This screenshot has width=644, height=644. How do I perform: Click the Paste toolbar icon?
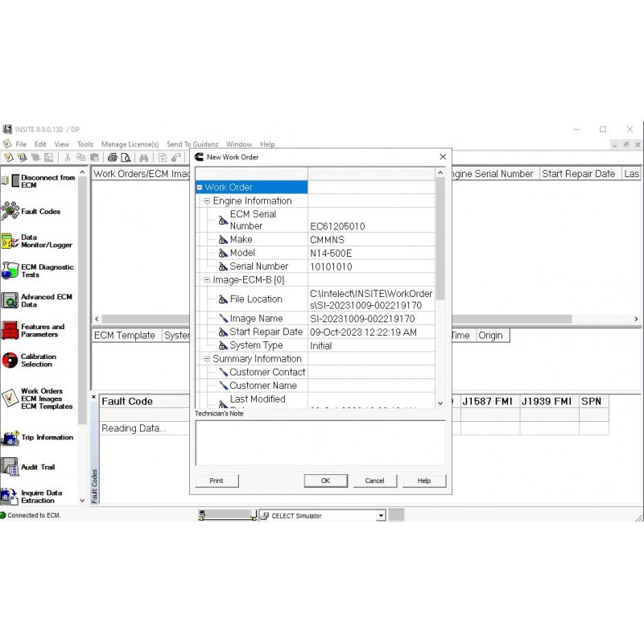point(94,157)
